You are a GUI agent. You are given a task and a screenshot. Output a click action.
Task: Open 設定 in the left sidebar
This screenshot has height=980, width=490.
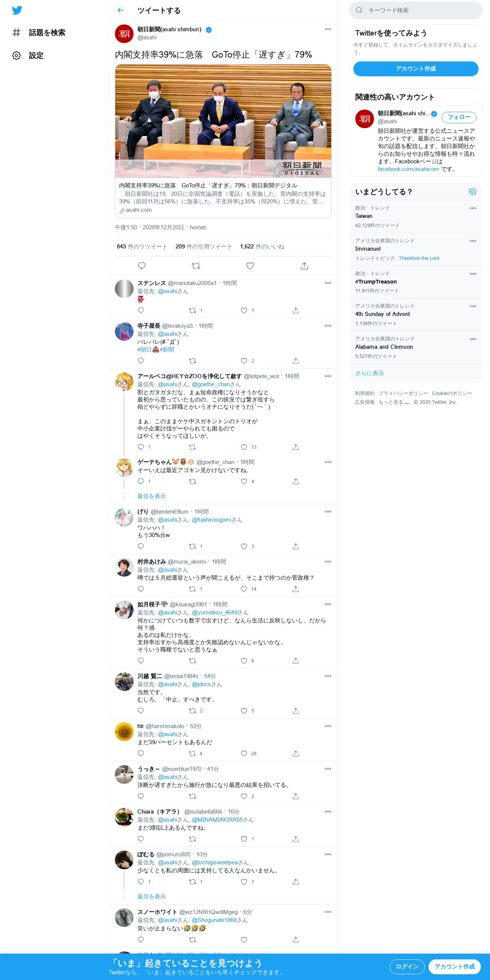pos(28,56)
